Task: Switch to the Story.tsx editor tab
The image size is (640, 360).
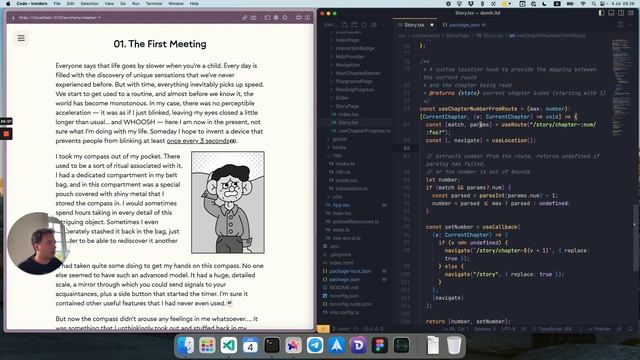Action: click(x=413, y=25)
